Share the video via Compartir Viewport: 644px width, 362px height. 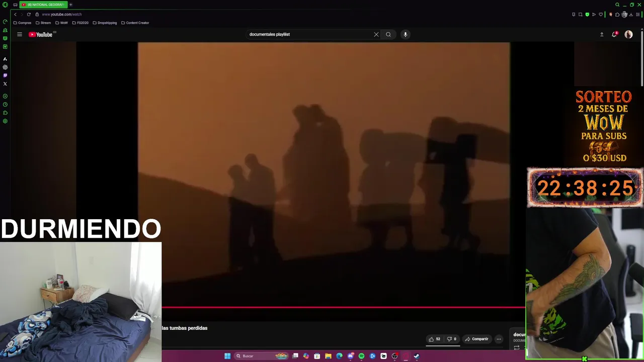(476, 339)
